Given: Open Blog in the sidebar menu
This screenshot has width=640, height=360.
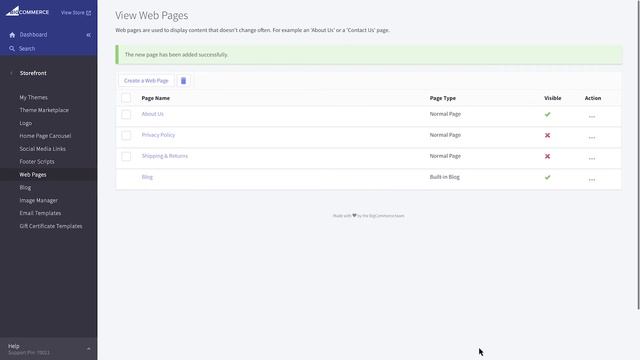Looking at the screenshot, I should point(25,187).
